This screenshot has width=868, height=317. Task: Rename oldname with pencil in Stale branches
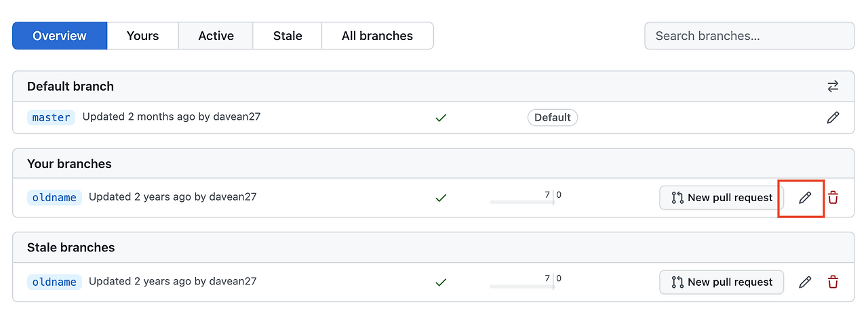(x=805, y=282)
